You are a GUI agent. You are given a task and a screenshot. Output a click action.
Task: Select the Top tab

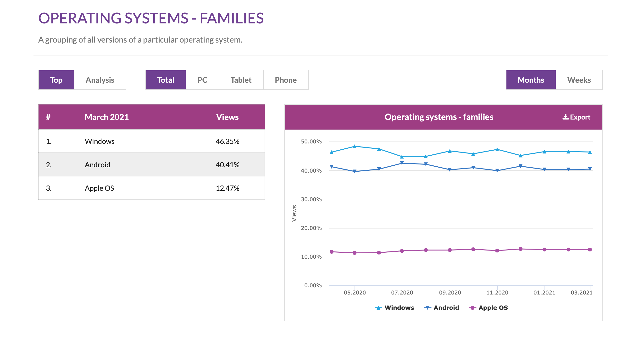click(x=56, y=80)
